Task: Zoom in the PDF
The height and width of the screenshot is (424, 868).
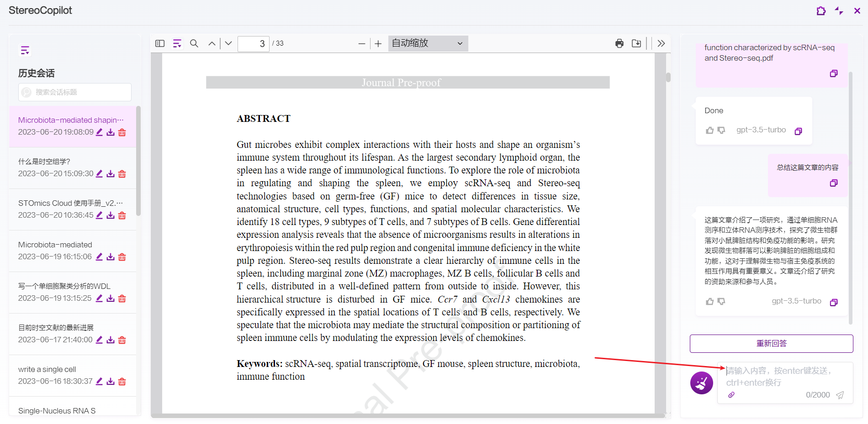Action: [x=378, y=44]
